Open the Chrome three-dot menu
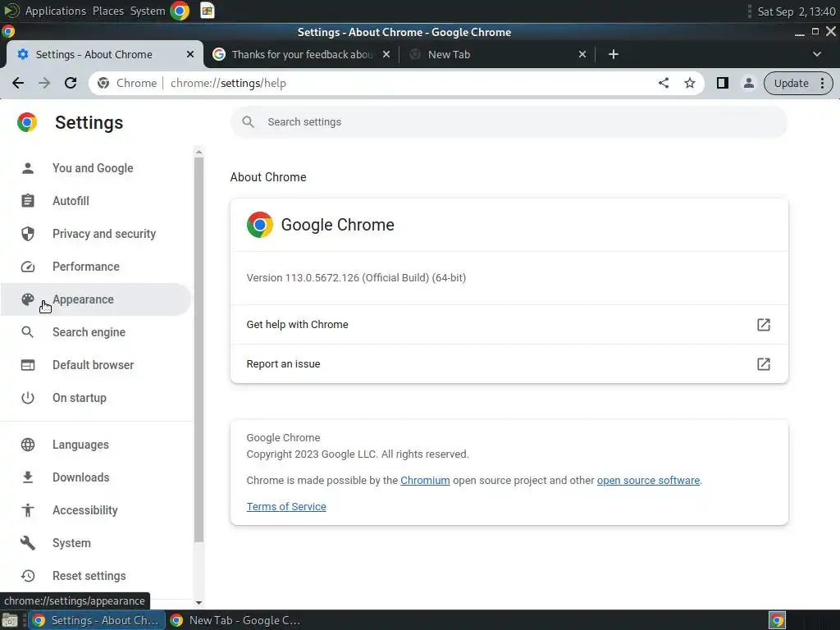This screenshot has width=840, height=630. (x=822, y=83)
